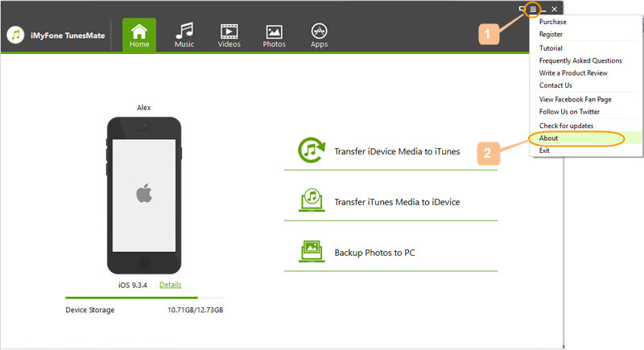This screenshot has height=350, width=644.
Task: Select Register in the menu
Action: coord(551,34)
